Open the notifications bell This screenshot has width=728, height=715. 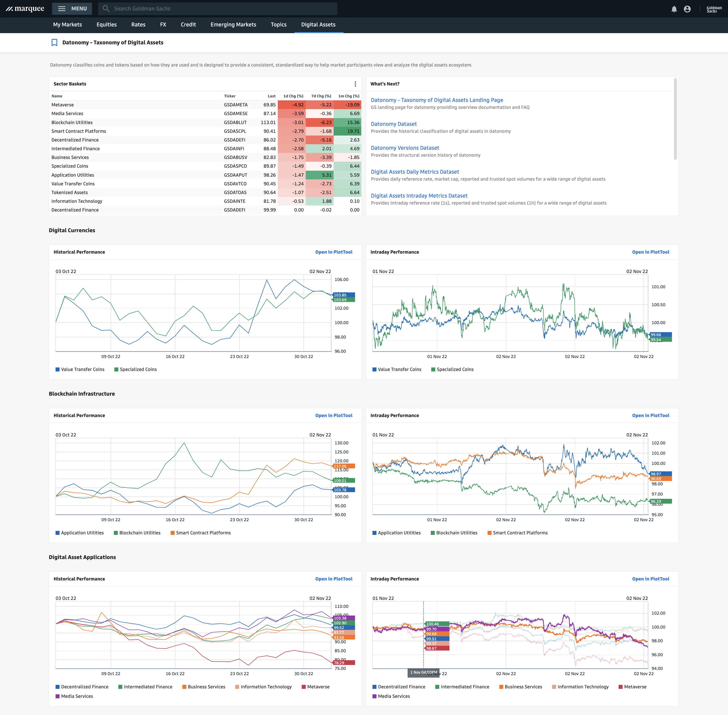[674, 9]
